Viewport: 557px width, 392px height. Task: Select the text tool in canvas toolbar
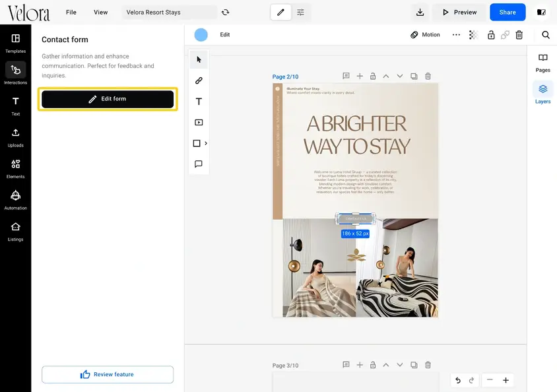tap(199, 102)
